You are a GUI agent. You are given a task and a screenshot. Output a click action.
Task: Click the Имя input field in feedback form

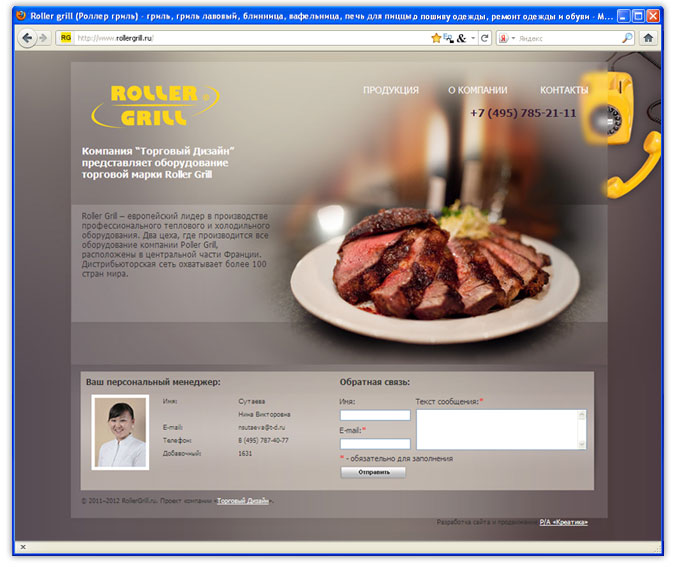[x=375, y=415]
